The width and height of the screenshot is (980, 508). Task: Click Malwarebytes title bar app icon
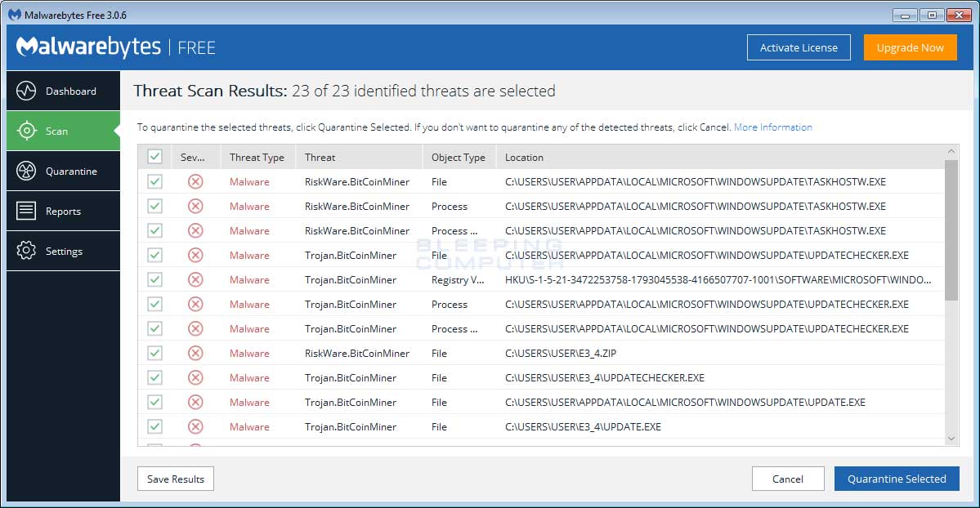click(15, 15)
